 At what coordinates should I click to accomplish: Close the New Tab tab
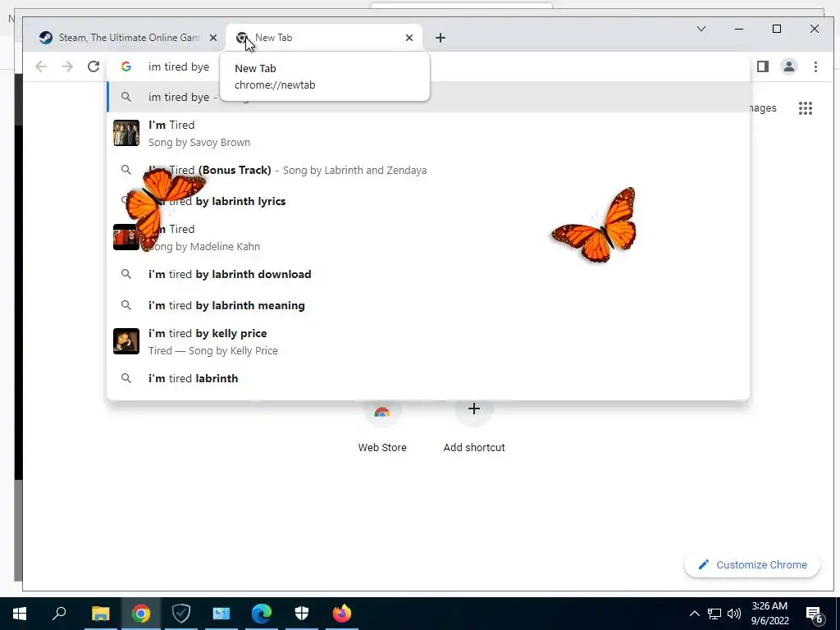pyautogui.click(x=409, y=38)
